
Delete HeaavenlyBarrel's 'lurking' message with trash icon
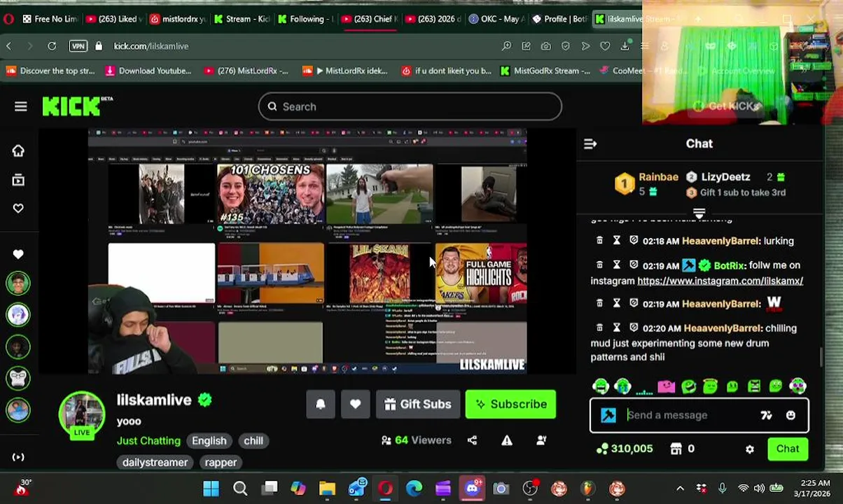click(x=599, y=240)
